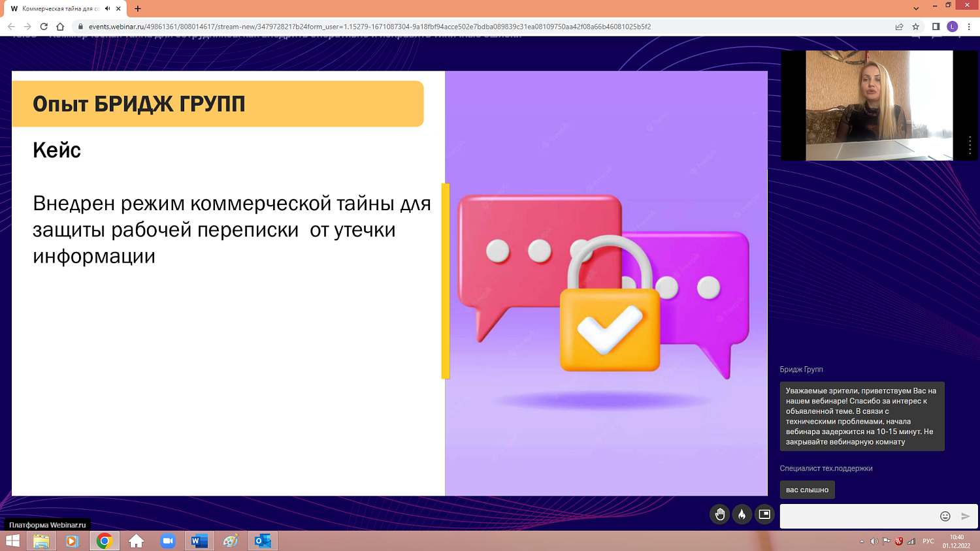The width and height of the screenshot is (980, 551).
Task: Send a fire reaction
Action: (x=742, y=514)
